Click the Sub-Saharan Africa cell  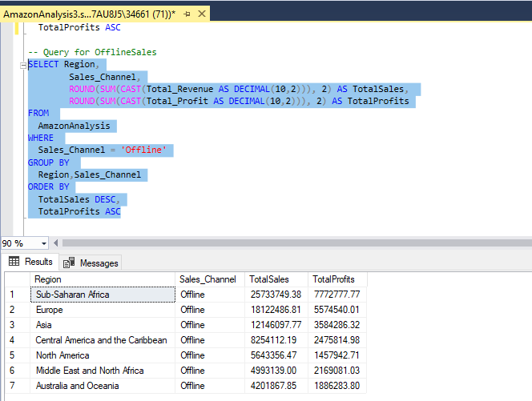click(x=103, y=295)
